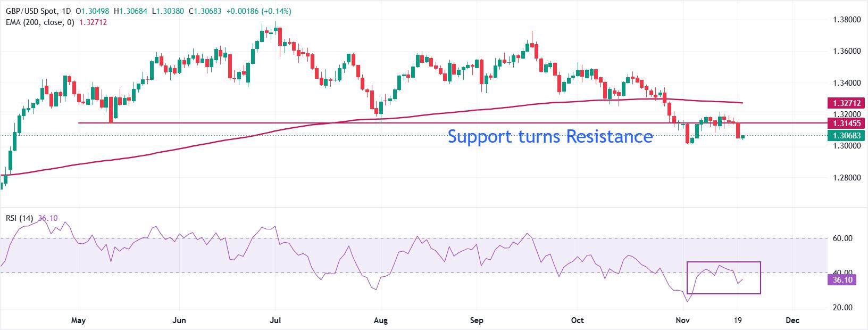
Task: Click the RSI (14) indicator legend
Action: click(x=20, y=218)
